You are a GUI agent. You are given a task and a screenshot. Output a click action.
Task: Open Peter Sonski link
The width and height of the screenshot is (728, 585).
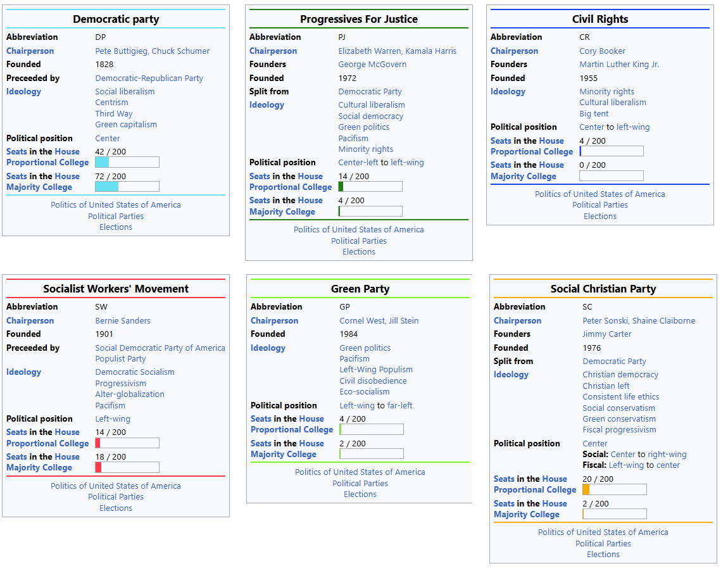pyautogui.click(x=605, y=321)
